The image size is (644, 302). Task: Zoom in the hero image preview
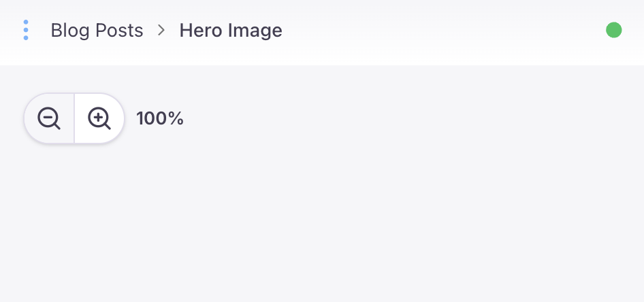(x=99, y=118)
